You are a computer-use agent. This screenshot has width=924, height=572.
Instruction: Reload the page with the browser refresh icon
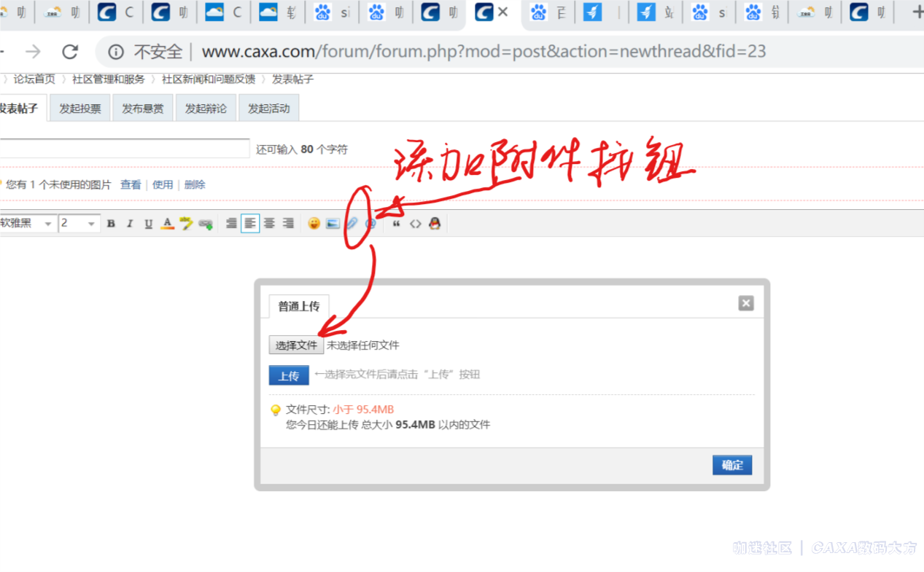[70, 52]
